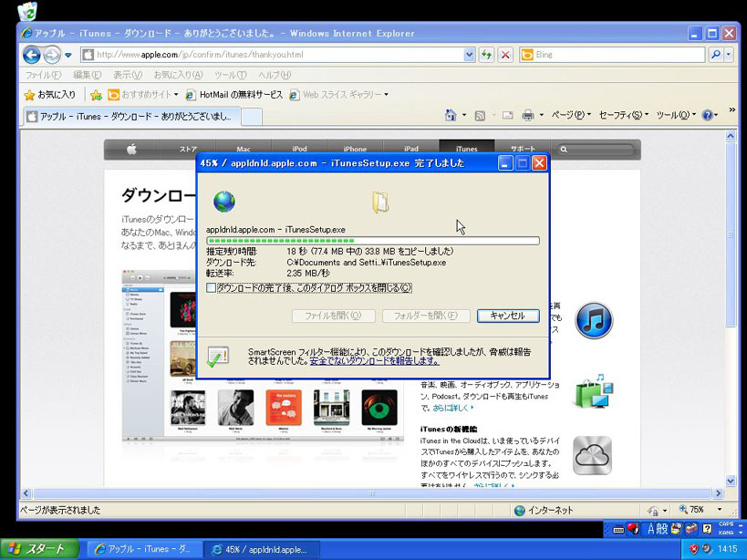
Task: Click the empty New Tab button
Action: tap(252, 117)
